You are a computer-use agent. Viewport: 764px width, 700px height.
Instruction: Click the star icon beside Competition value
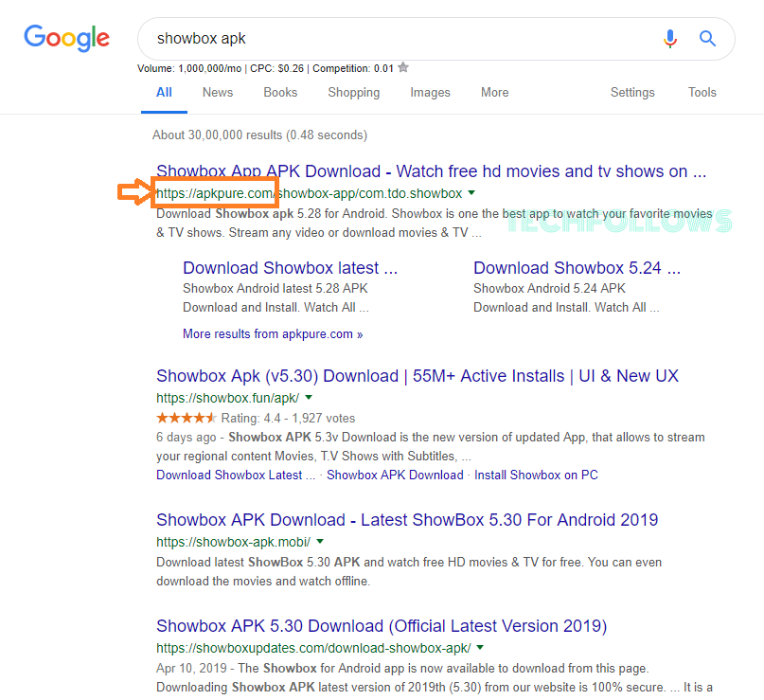(403, 67)
